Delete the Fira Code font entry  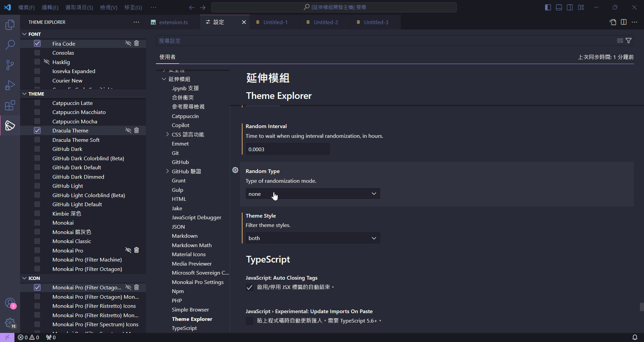click(x=137, y=43)
